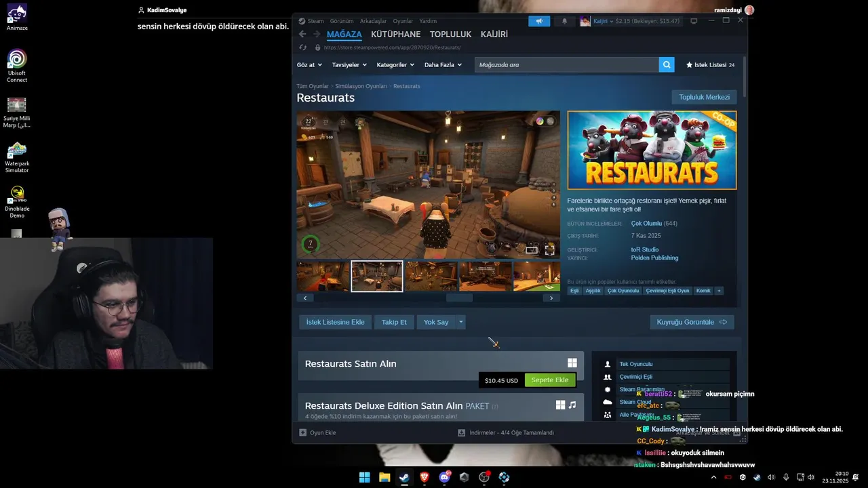This screenshot has height=488, width=868.
Task: Click the Magazada ara search field
Action: click(566, 64)
